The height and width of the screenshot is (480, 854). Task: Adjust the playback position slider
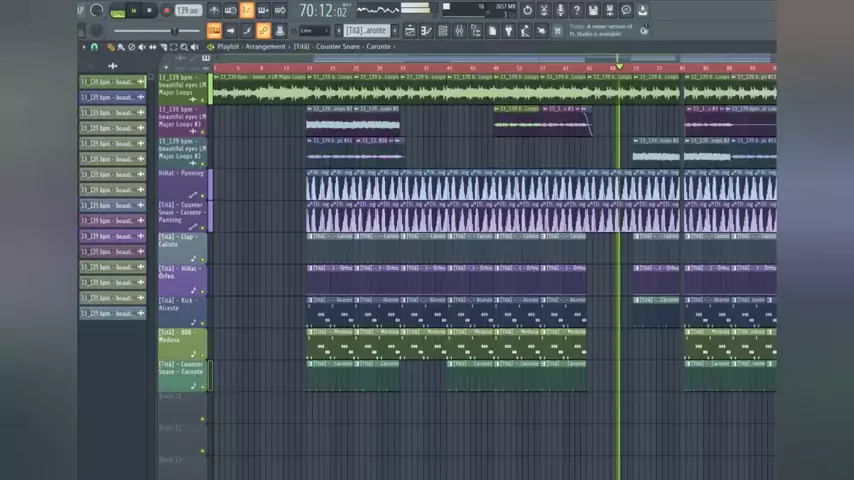point(158,31)
